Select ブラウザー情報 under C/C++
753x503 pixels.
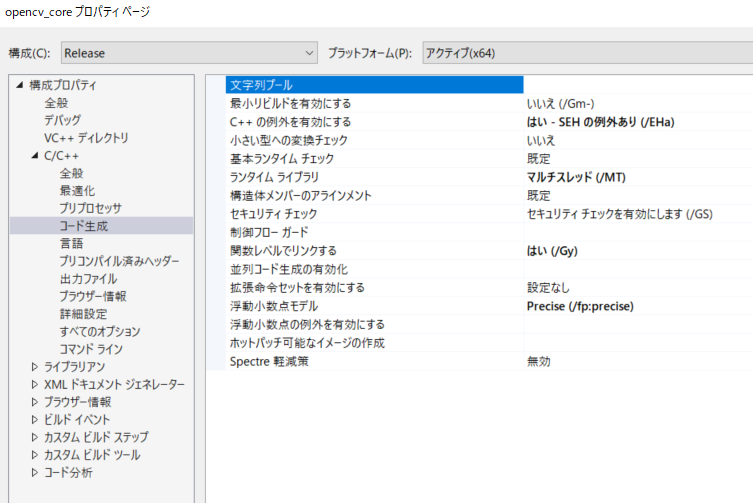(x=93, y=296)
